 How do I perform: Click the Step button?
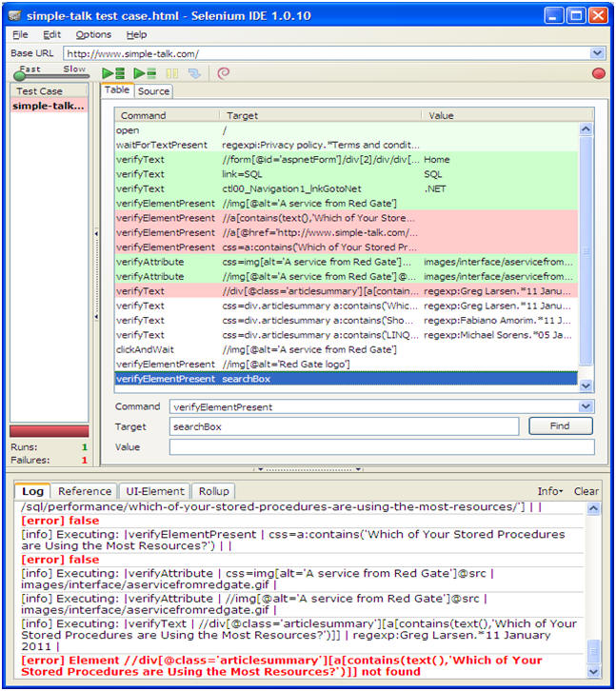click(x=194, y=73)
